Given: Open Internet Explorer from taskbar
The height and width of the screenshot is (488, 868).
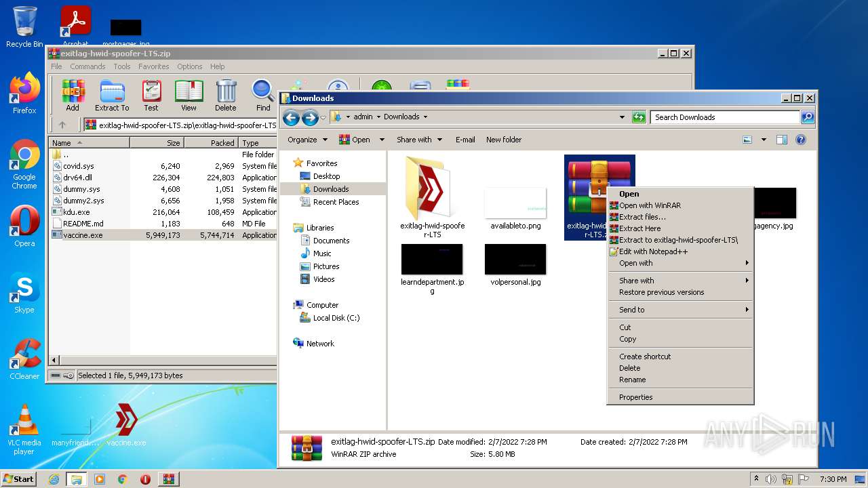Looking at the screenshot, I should pos(54,479).
